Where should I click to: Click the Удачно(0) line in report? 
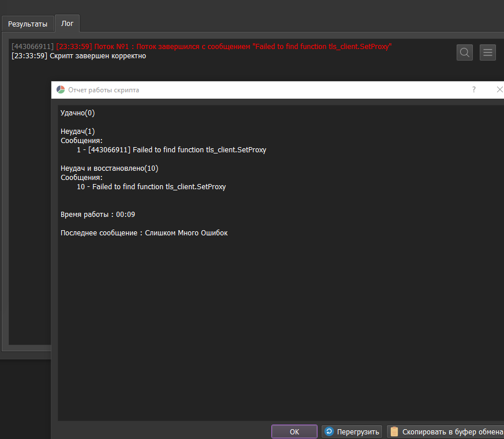coord(78,113)
